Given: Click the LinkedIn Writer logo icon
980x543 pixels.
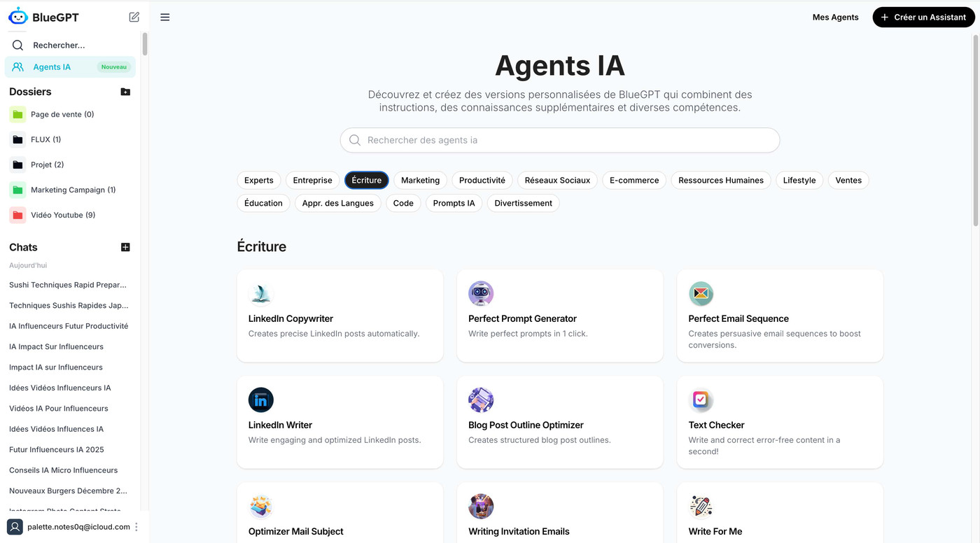Looking at the screenshot, I should pos(261,400).
